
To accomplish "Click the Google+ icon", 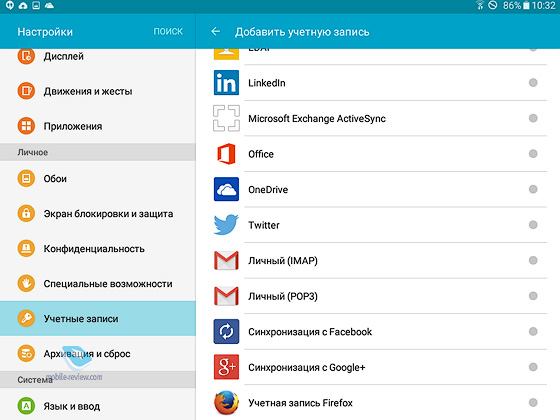I will pyautogui.click(x=226, y=367).
